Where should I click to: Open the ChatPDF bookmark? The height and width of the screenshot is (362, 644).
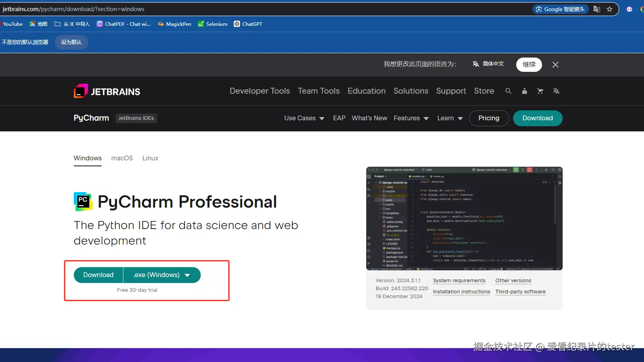(124, 24)
